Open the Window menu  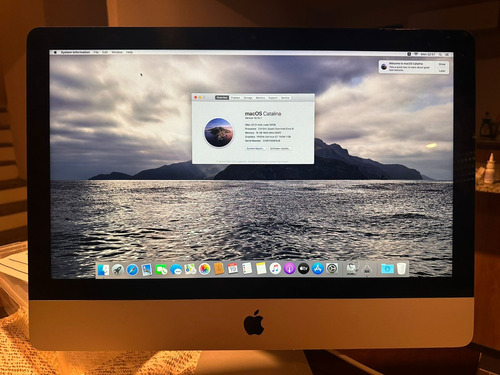[117, 52]
